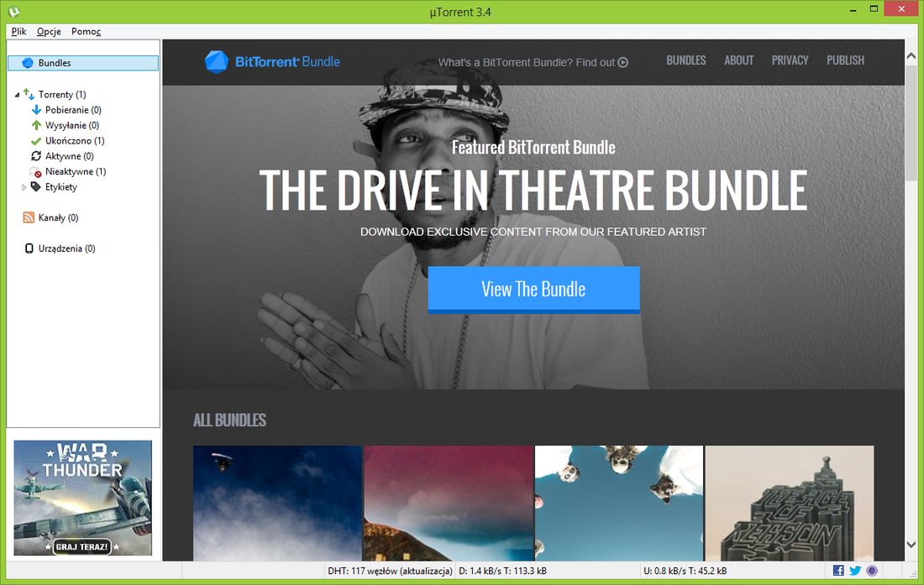Open the PRIVACY page link

pos(790,60)
